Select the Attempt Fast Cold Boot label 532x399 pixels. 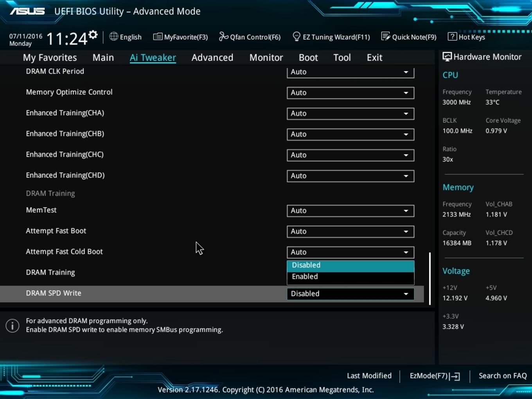[64, 252]
